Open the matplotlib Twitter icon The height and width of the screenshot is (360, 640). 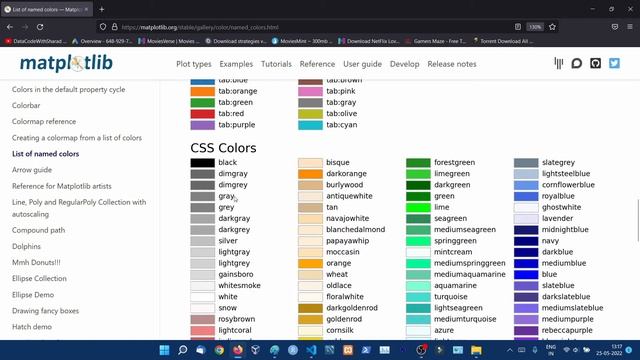coord(614,63)
